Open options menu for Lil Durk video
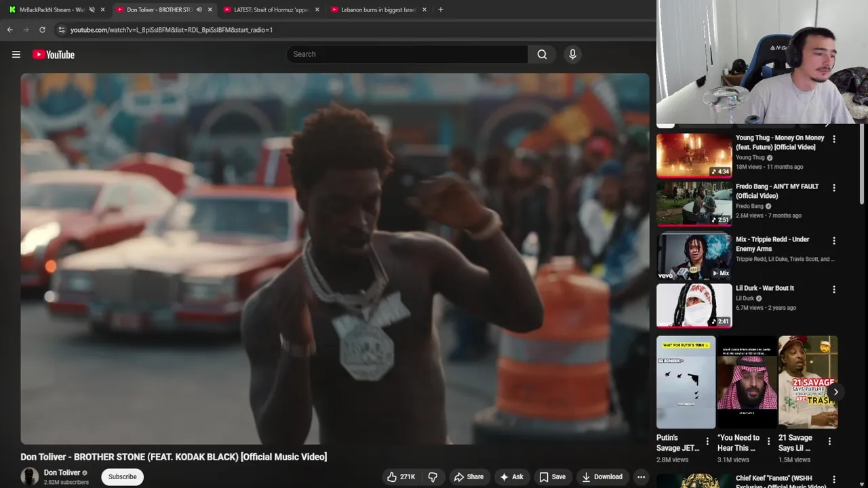Screen dimensions: 868x488 tap(834, 289)
